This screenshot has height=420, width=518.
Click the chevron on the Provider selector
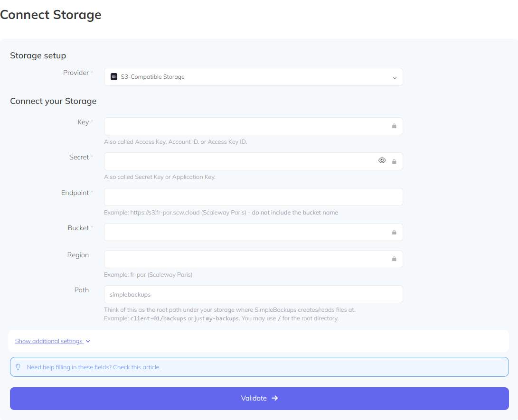(x=395, y=77)
